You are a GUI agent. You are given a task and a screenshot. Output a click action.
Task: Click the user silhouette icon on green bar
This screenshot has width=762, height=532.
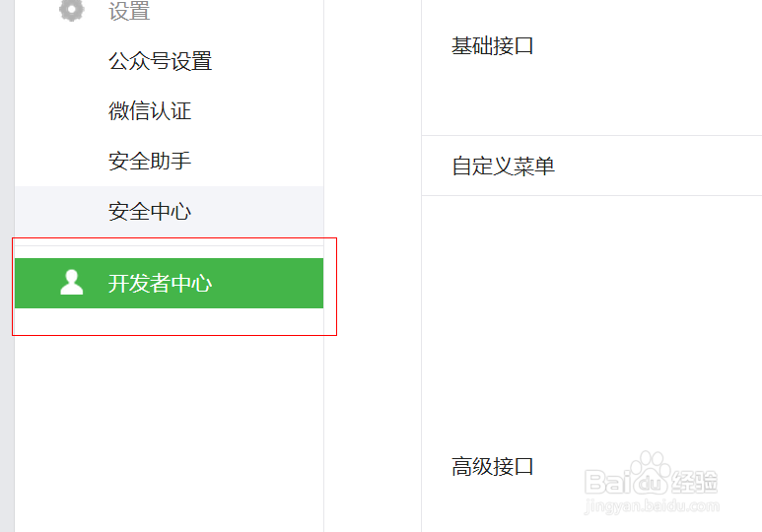tap(71, 283)
